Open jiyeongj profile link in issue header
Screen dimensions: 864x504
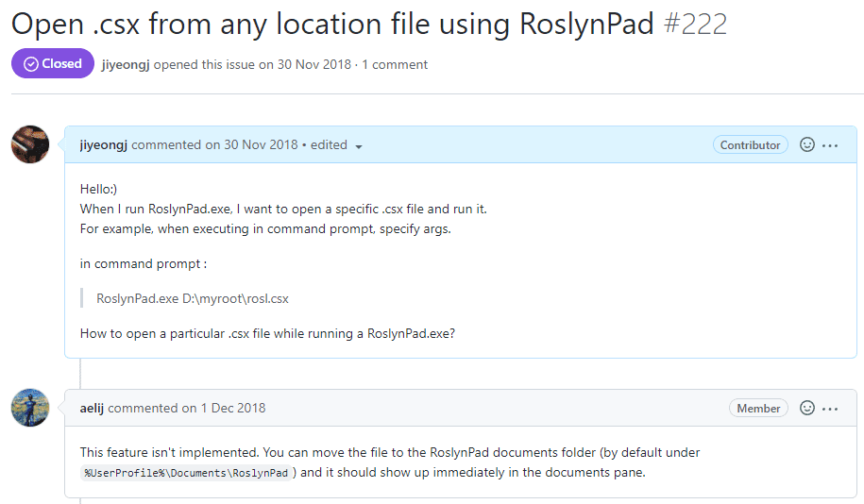tap(126, 65)
